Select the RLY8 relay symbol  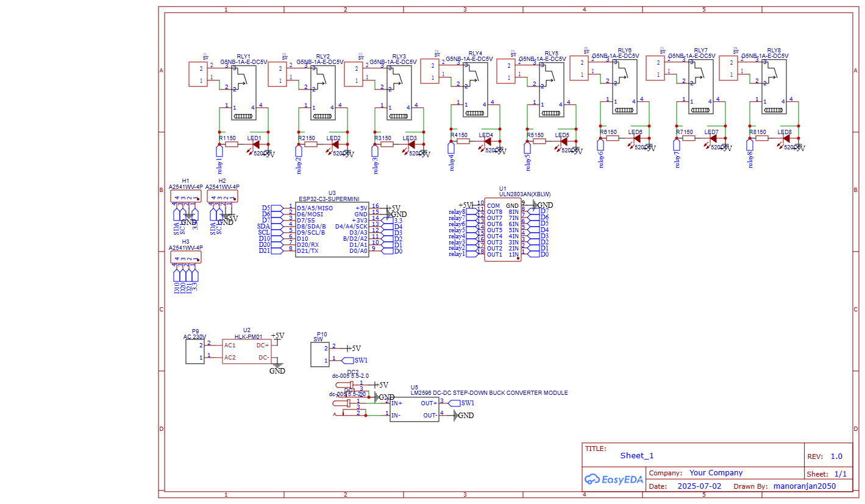click(774, 87)
